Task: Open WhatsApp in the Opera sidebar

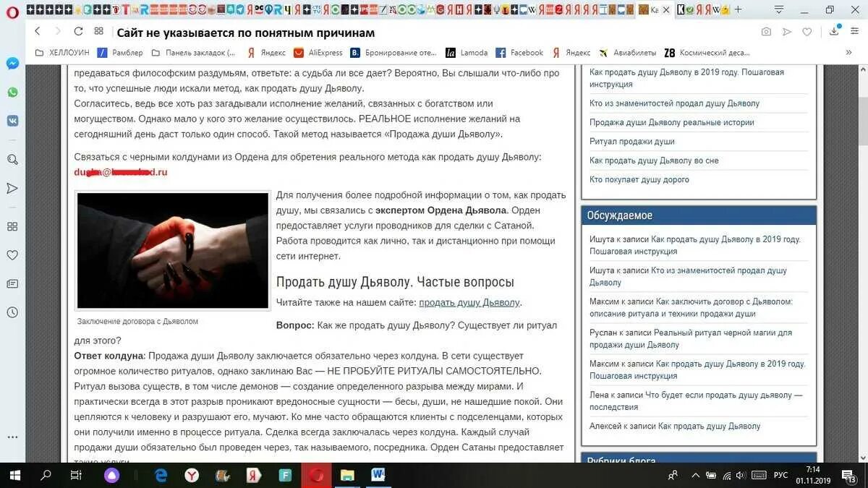Action: (12, 93)
